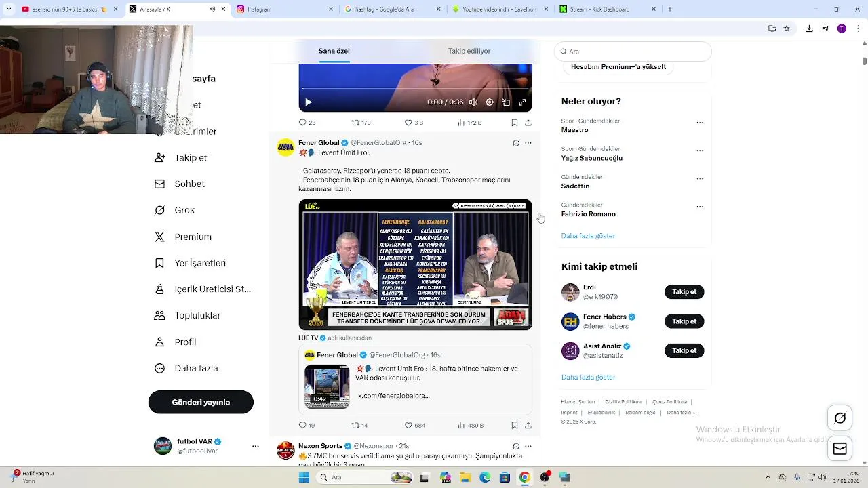Image resolution: width=868 pixels, height=488 pixels.
Task: Toggle picture-in-picture on the video
Action: click(506, 102)
